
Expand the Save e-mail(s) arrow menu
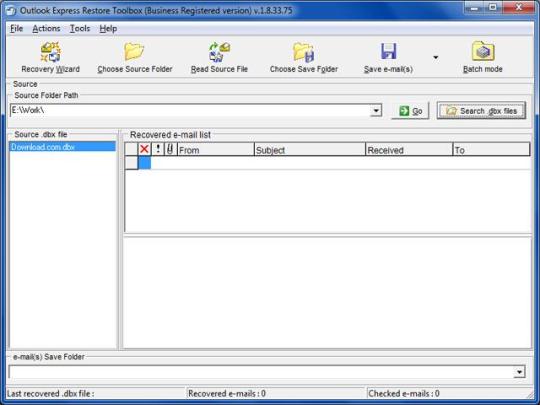tap(436, 57)
